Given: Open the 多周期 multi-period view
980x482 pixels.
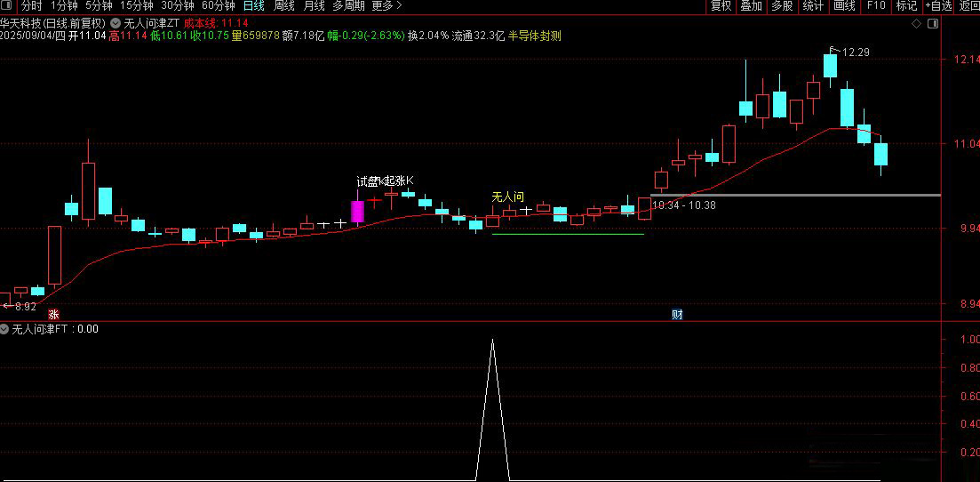Looking at the screenshot, I should 349,6.
